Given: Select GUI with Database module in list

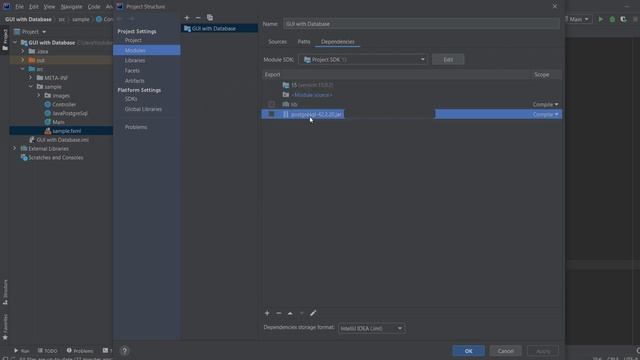Looking at the screenshot, I should pos(219,29).
